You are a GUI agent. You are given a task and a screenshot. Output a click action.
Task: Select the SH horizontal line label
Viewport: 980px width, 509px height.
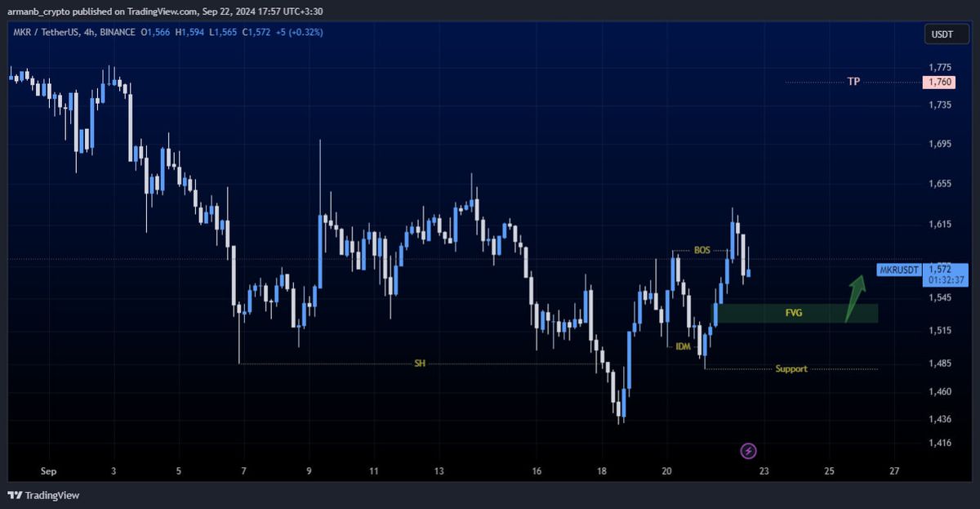click(x=420, y=364)
